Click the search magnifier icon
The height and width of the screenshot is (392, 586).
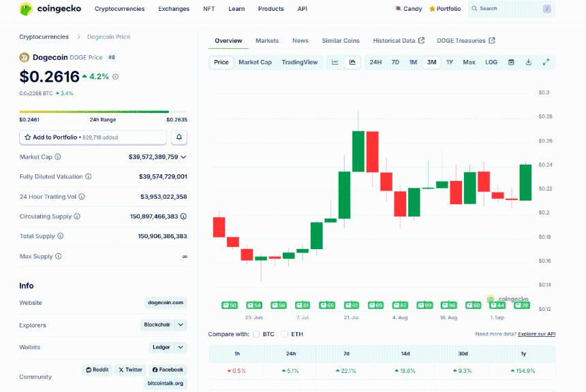pos(474,8)
